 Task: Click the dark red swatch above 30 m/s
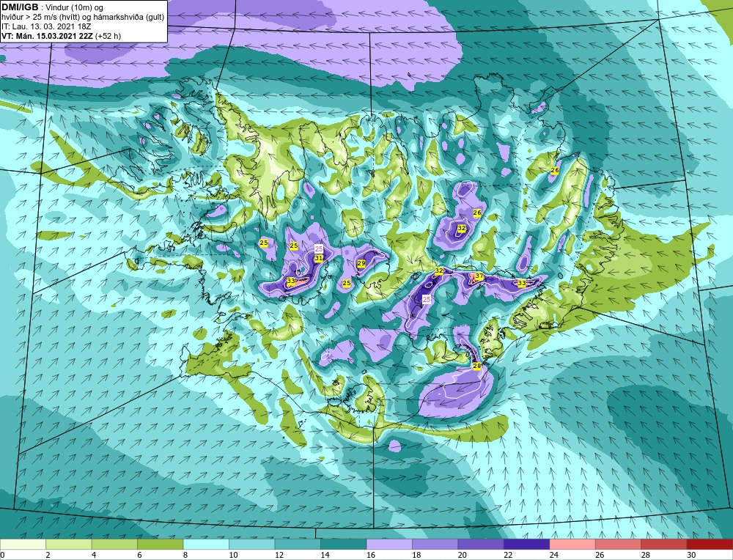click(x=710, y=545)
